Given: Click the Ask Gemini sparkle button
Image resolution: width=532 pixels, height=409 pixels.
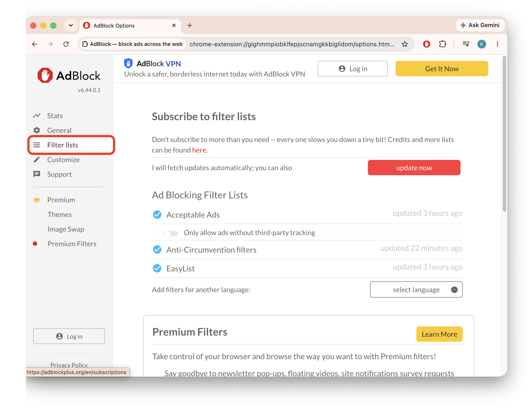Looking at the screenshot, I should click(480, 25).
